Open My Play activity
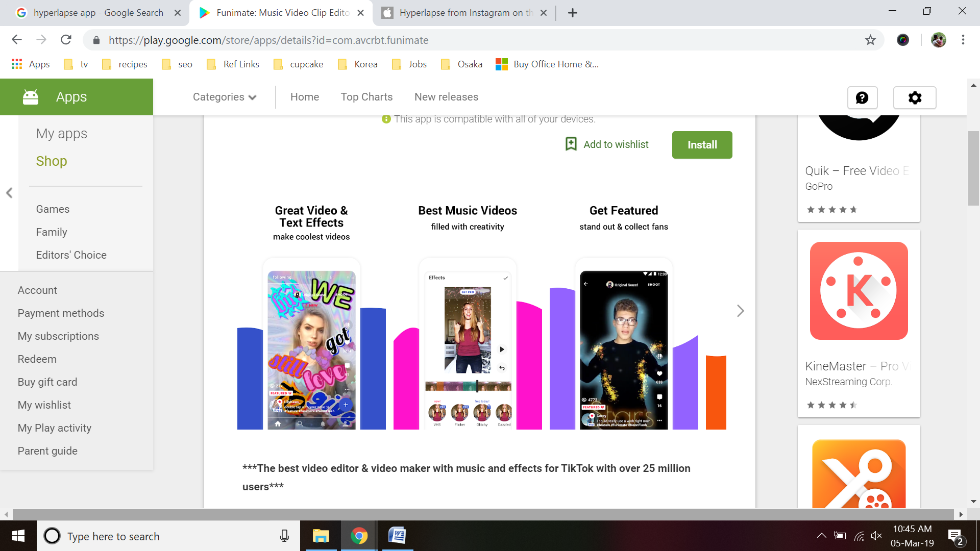The width and height of the screenshot is (980, 551). pyautogui.click(x=55, y=428)
